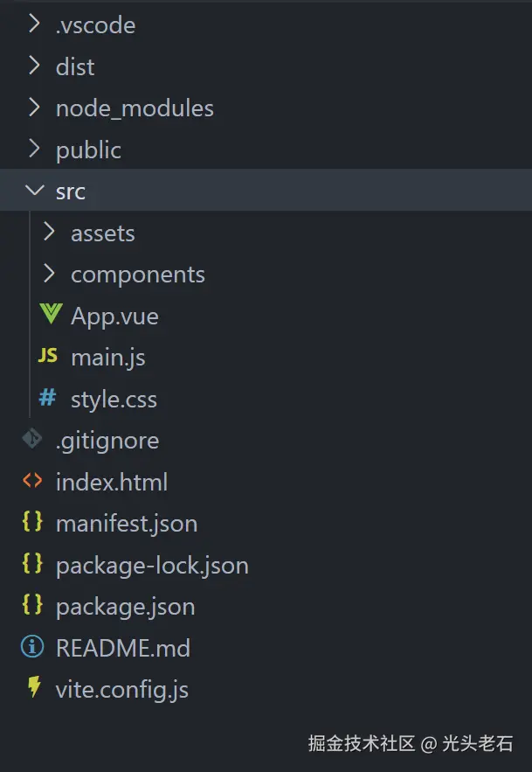Click the hash icon beside style.css
The width and height of the screenshot is (532, 772).
coord(48,399)
